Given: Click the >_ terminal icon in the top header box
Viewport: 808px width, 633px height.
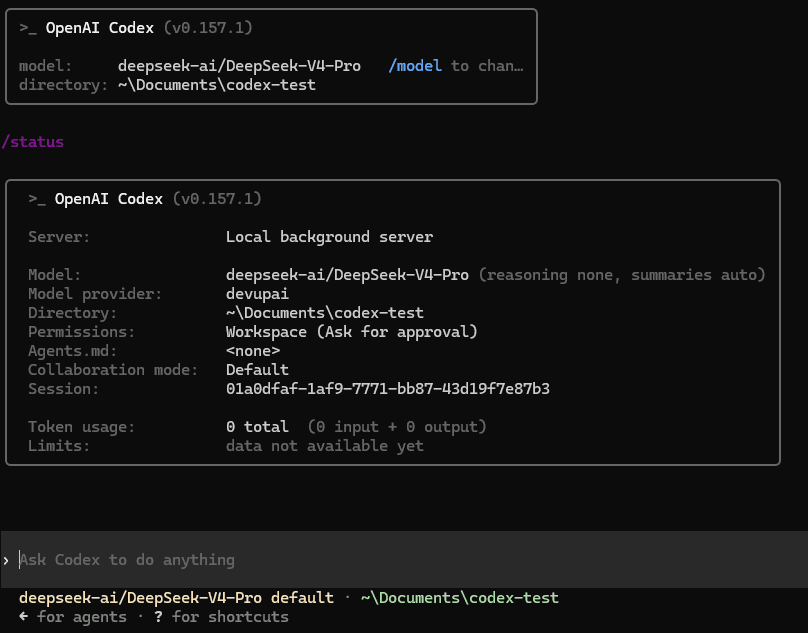Looking at the screenshot, I should coord(28,28).
